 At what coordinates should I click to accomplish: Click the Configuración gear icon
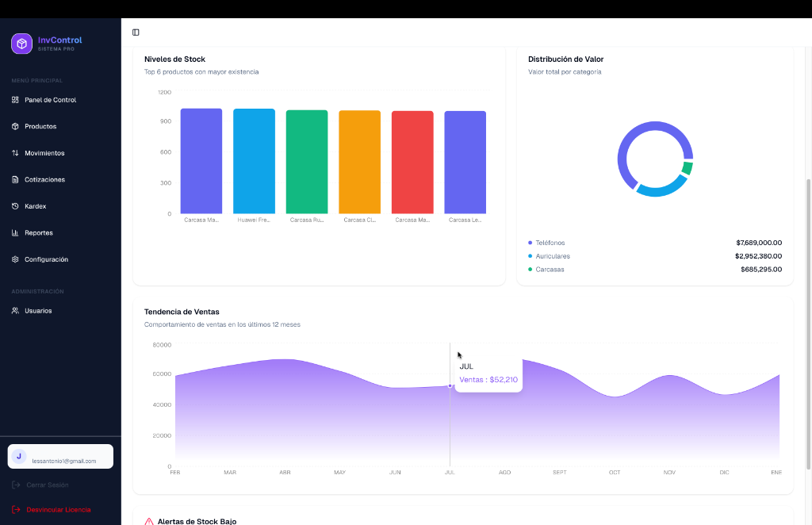pos(15,259)
